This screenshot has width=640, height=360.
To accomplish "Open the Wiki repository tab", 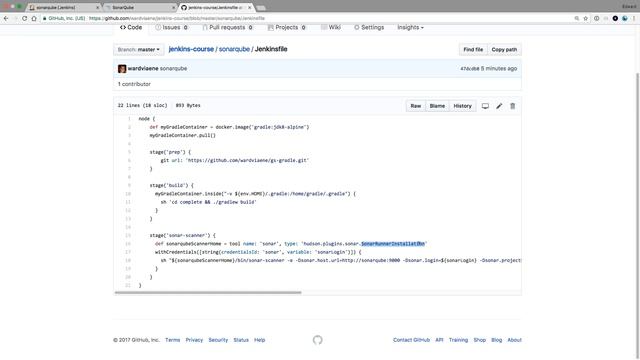I will (331, 27).
